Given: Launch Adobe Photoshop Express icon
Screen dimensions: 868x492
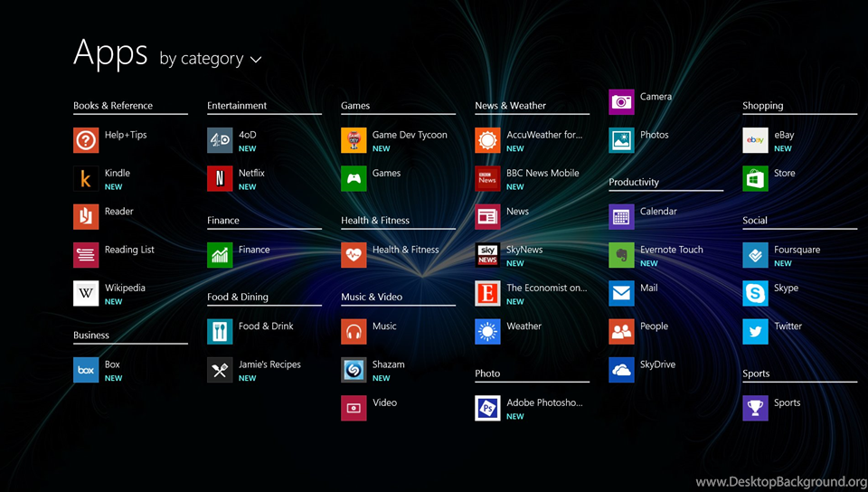Looking at the screenshot, I should pos(487,408).
